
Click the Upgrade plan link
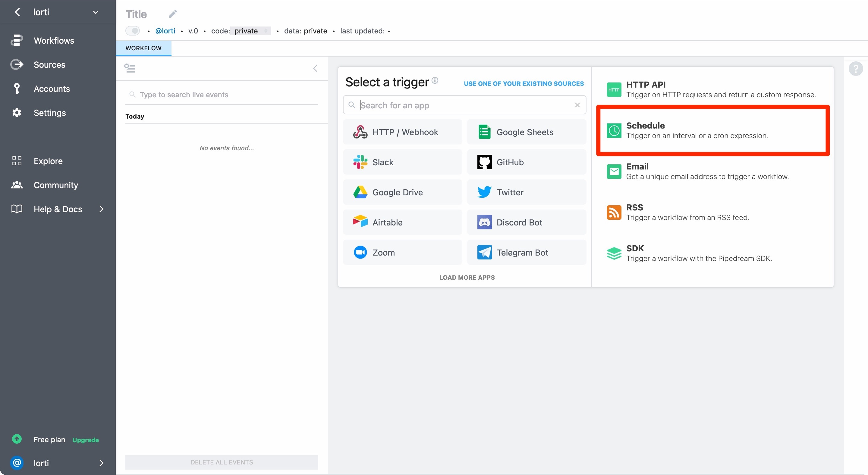click(x=86, y=440)
